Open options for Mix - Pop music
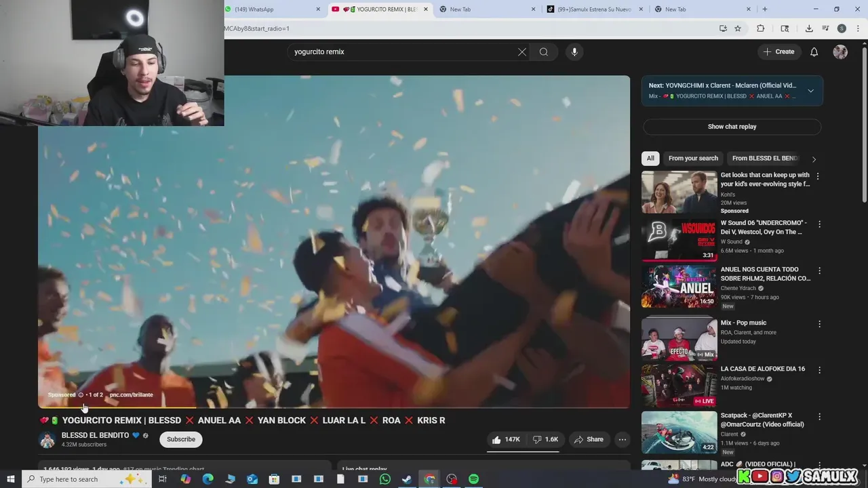This screenshot has height=488, width=868. pos(819,324)
